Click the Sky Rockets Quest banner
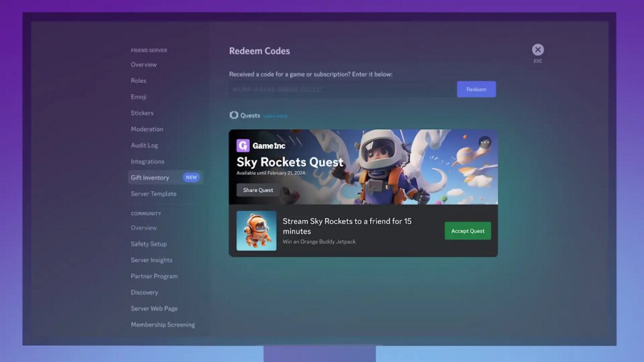 tap(363, 166)
